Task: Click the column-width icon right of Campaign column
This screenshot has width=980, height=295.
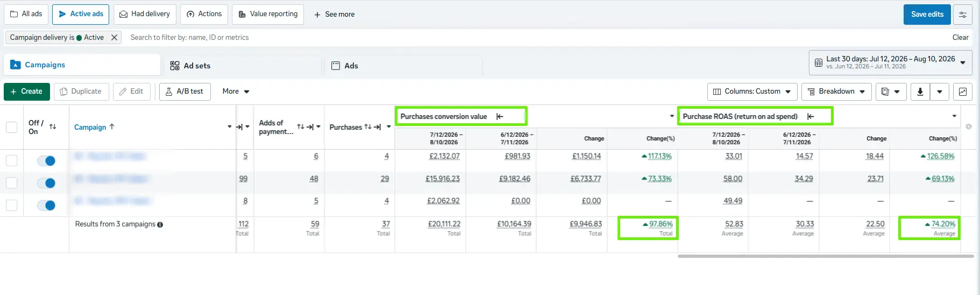Action: (239, 127)
